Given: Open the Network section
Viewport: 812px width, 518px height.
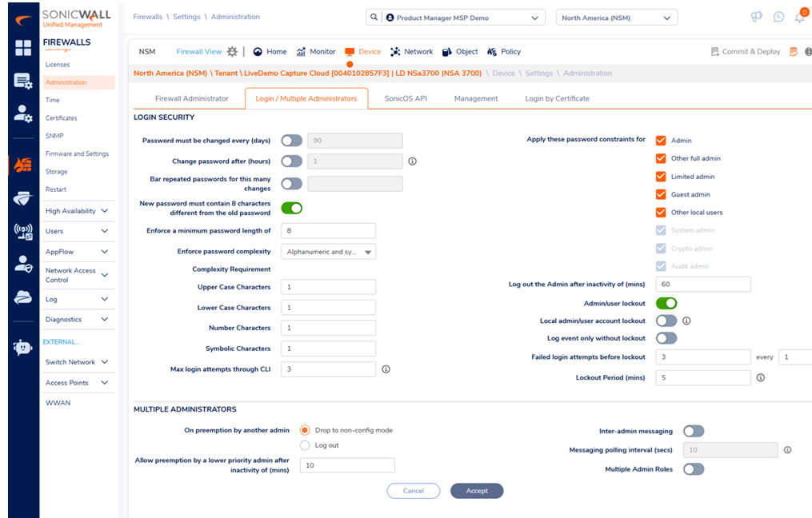Looking at the screenshot, I should [x=412, y=52].
